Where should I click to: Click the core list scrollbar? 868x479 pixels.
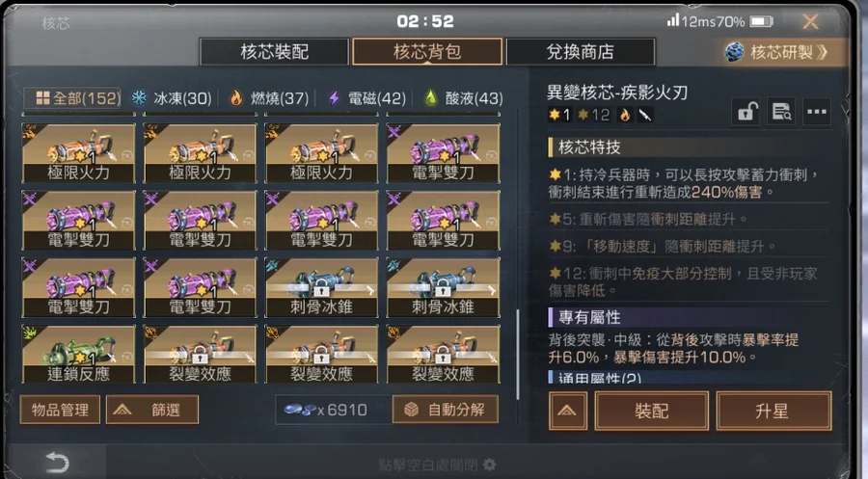tap(518, 354)
